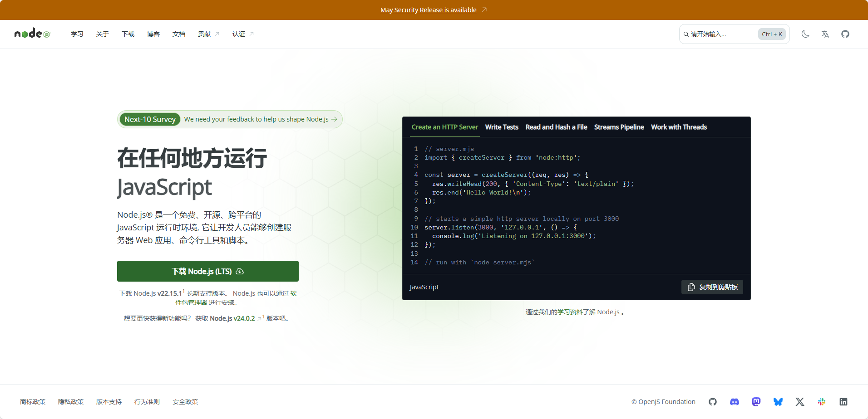Open the 版本支持 footer link
Viewport: 868px width, 419px height.
pyautogui.click(x=109, y=402)
